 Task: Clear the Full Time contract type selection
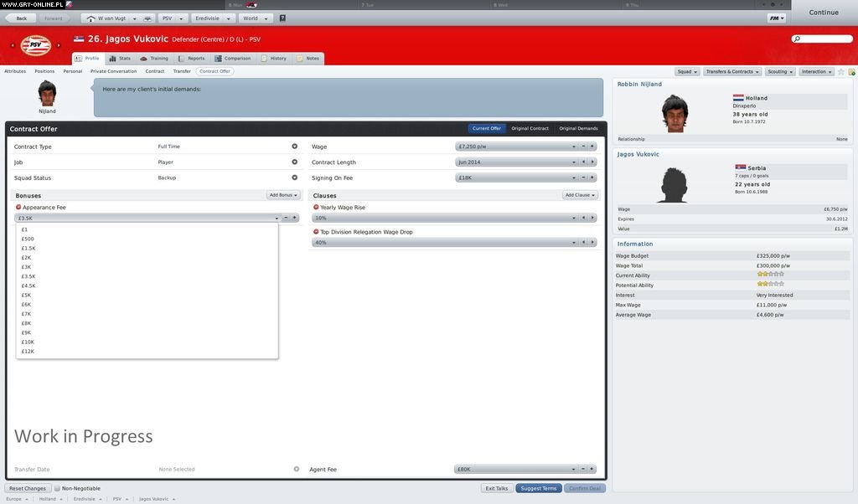tap(294, 146)
